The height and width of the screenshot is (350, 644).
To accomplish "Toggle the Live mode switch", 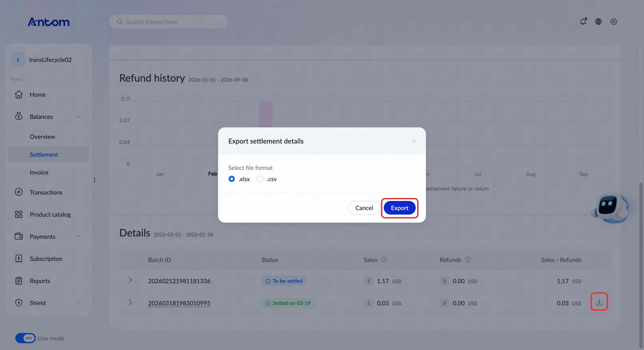I will coord(25,338).
